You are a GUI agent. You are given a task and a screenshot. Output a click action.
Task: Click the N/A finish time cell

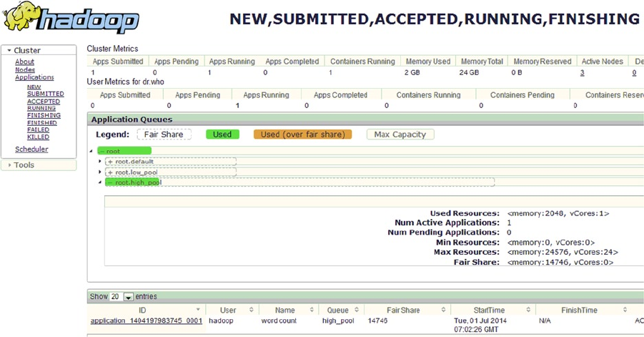click(545, 321)
